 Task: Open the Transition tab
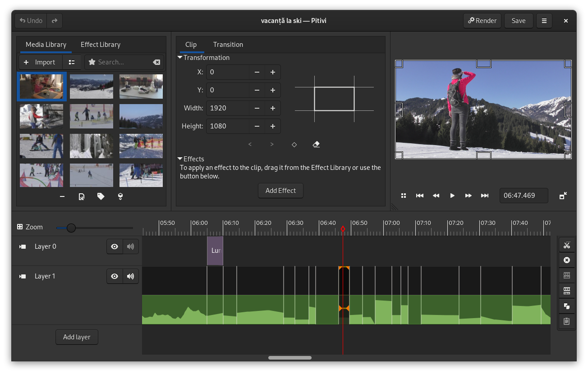[228, 44]
